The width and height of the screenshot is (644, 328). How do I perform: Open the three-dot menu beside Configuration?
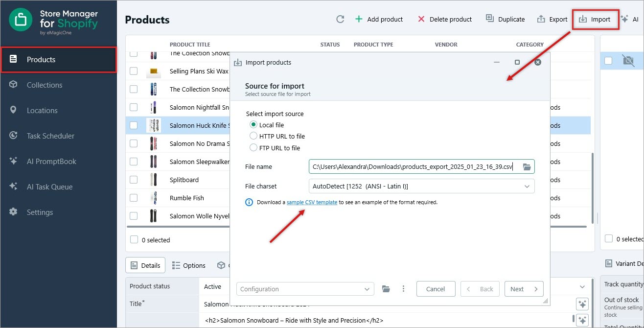(404, 288)
